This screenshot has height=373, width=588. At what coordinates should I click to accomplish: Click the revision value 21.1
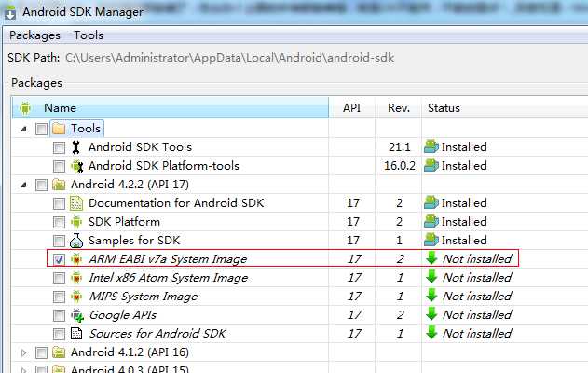click(x=400, y=147)
